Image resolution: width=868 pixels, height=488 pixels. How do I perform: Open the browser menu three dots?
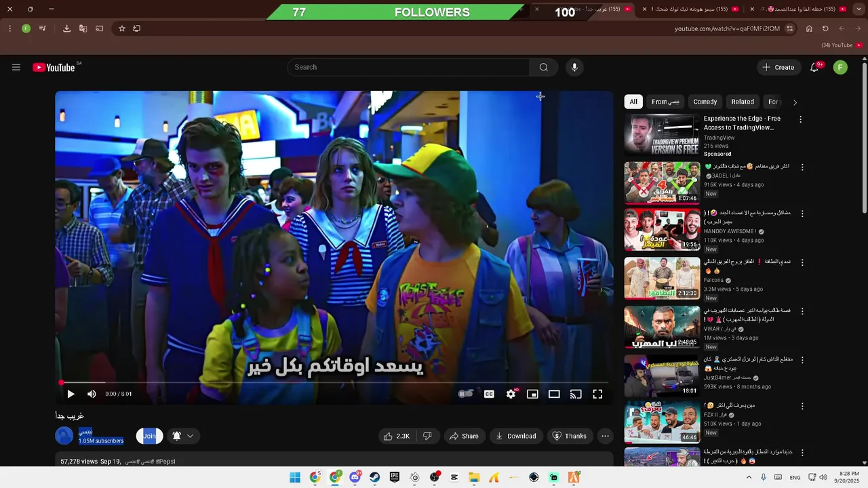[10, 28]
